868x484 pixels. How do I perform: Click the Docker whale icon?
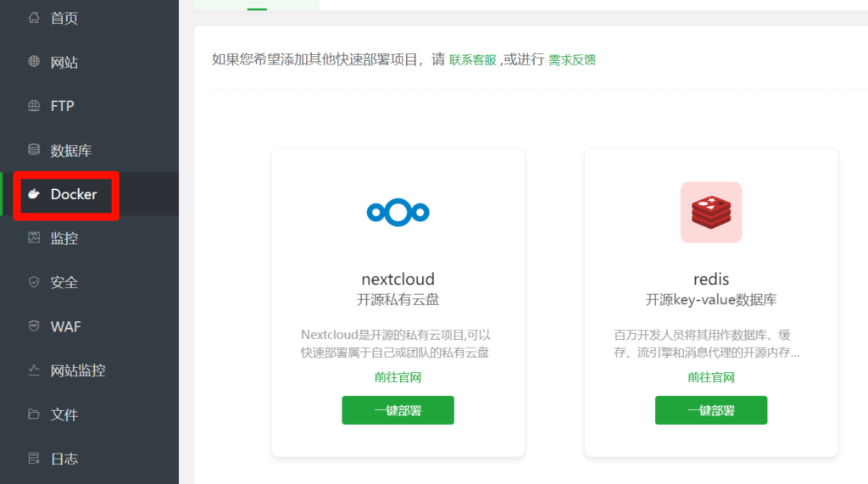coord(34,194)
